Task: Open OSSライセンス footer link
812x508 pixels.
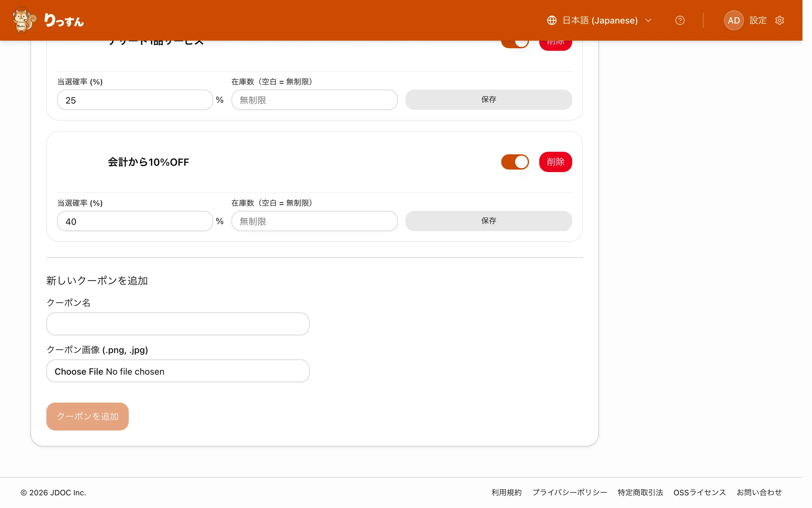Action: pos(700,492)
